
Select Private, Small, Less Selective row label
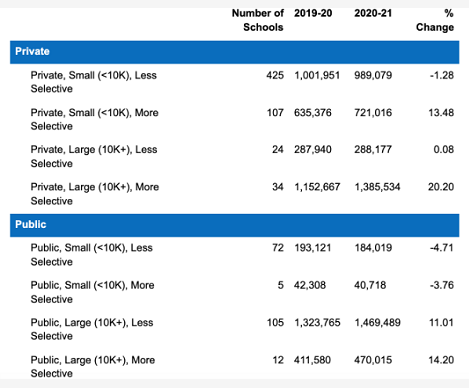point(94,82)
